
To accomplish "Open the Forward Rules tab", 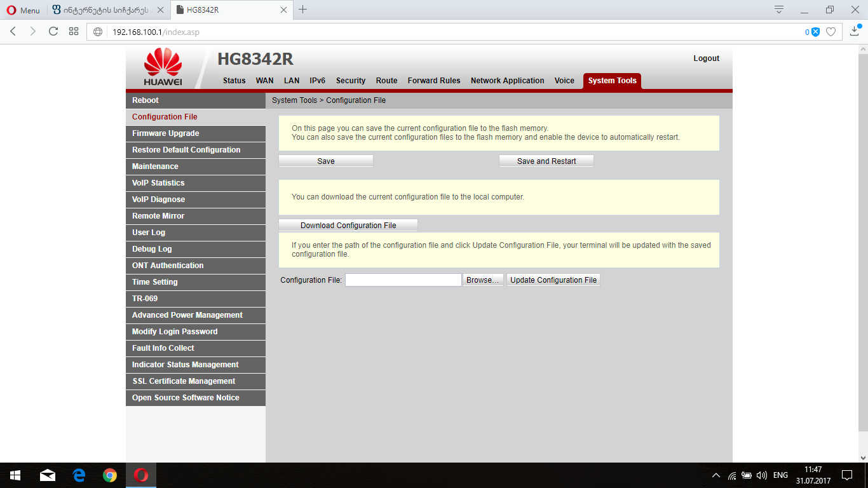I will pos(434,81).
